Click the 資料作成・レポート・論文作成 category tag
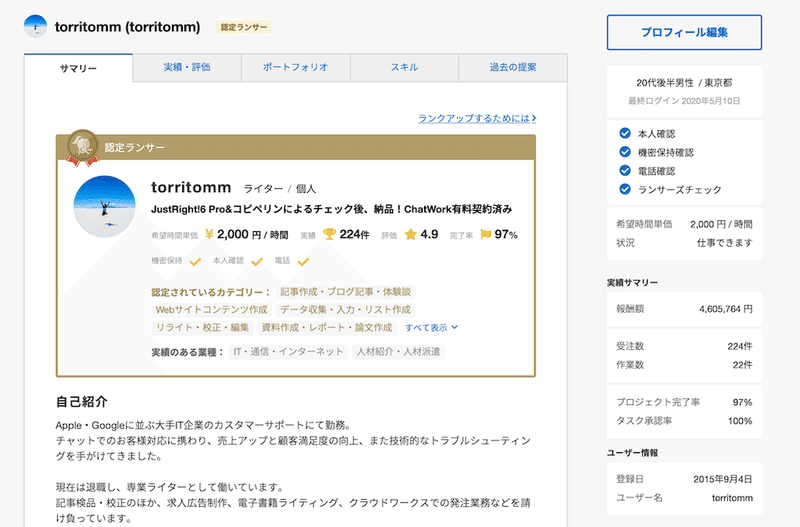This screenshot has height=527, width=800. coord(327,328)
